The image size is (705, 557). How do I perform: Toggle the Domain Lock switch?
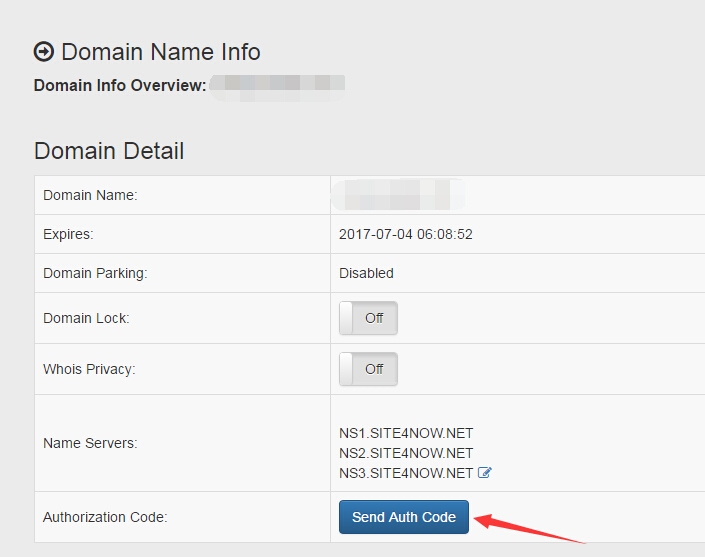[x=368, y=318]
